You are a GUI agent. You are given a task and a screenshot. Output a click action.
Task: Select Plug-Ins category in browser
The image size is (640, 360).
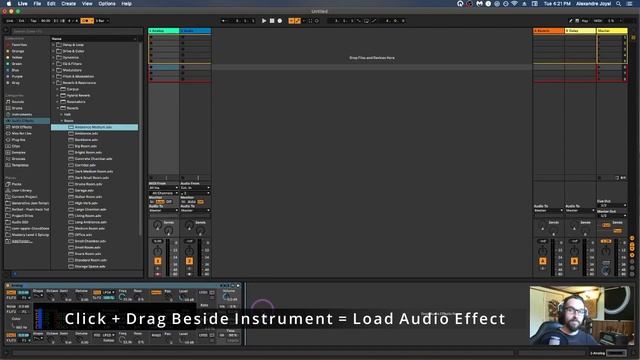point(18,140)
